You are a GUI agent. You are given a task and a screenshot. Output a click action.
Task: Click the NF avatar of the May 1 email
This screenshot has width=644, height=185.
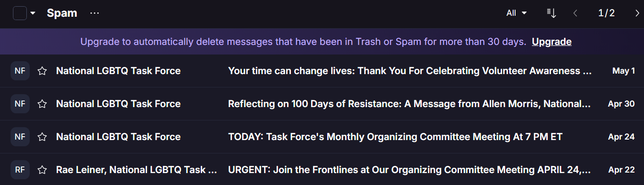(20, 71)
